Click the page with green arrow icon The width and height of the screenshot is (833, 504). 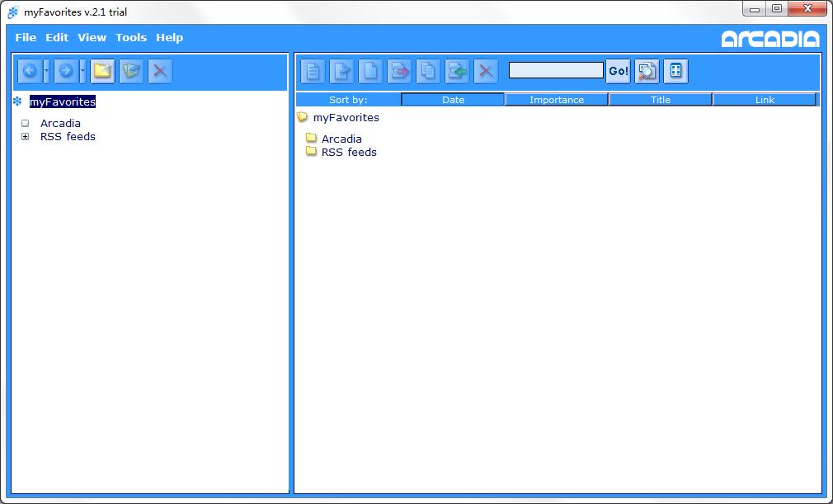click(457, 72)
